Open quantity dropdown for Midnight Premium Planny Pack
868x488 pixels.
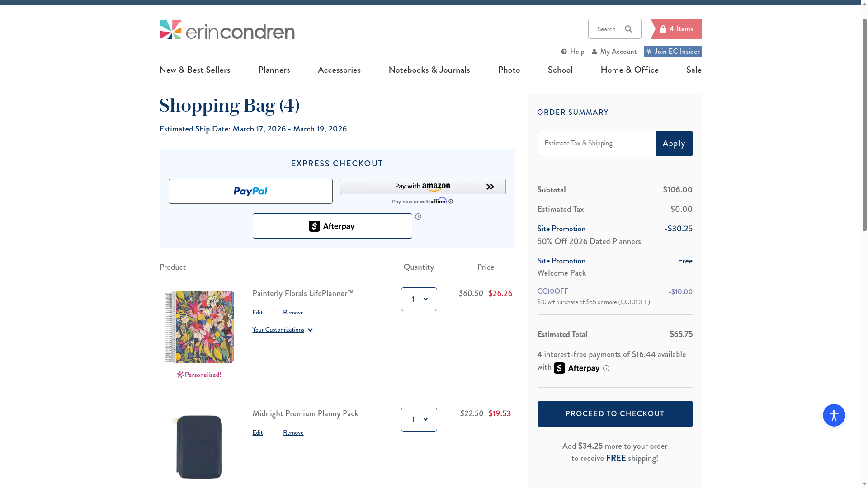point(419,420)
